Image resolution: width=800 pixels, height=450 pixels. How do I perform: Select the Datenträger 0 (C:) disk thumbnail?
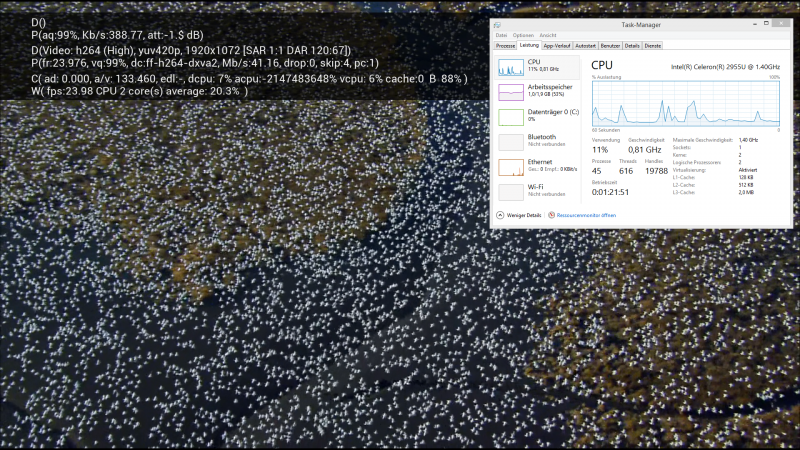pyautogui.click(x=511, y=117)
